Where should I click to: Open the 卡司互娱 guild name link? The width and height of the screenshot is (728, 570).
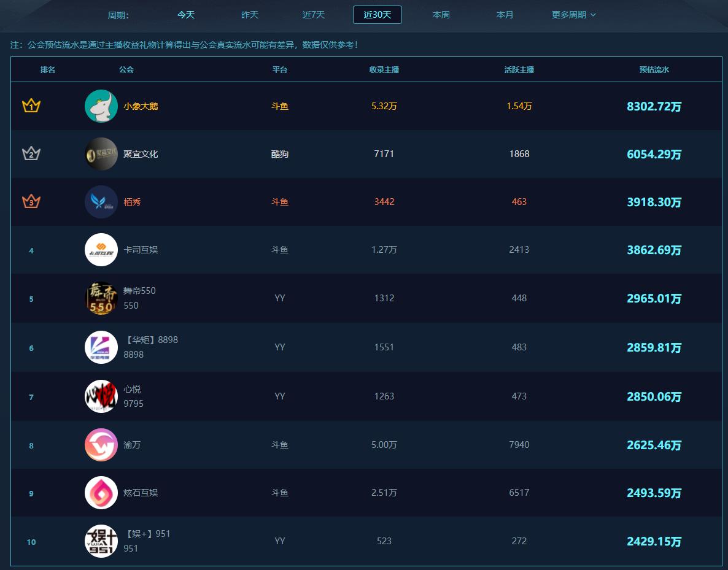pyautogui.click(x=141, y=250)
